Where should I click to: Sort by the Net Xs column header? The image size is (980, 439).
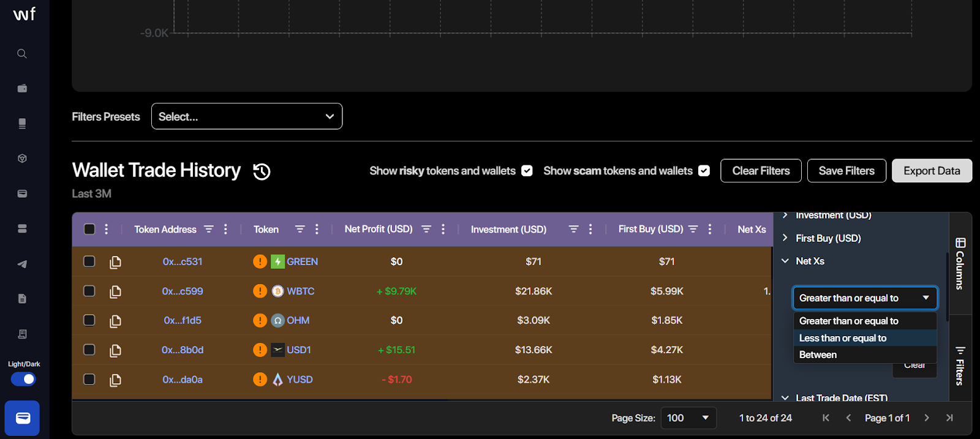[752, 229]
